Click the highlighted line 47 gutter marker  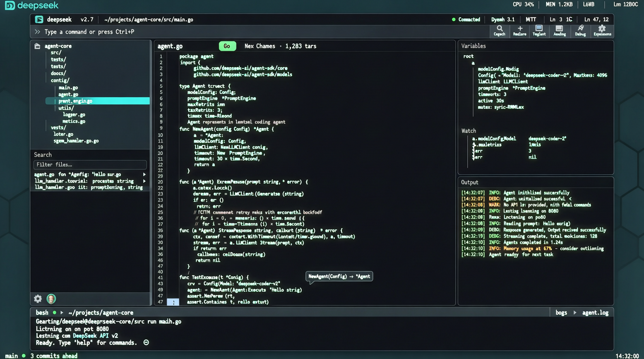(x=173, y=302)
